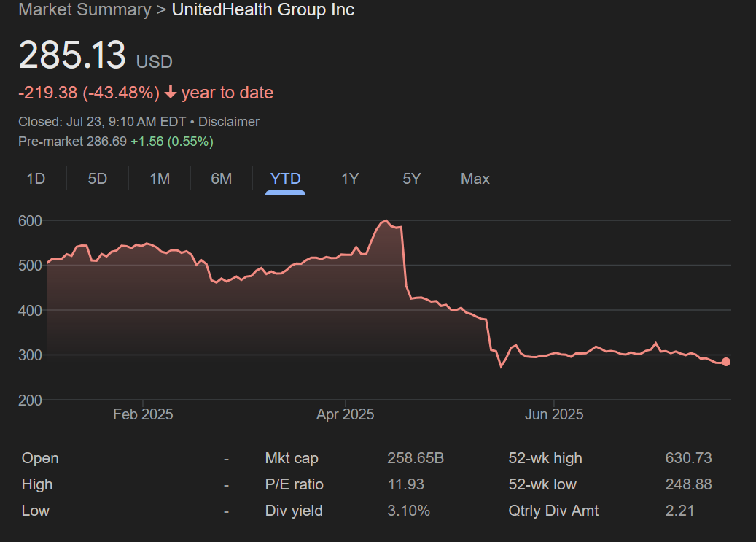Click the Apr 2025 axis label
The height and width of the screenshot is (542, 756).
pyautogui.click(x=346, y=414)
